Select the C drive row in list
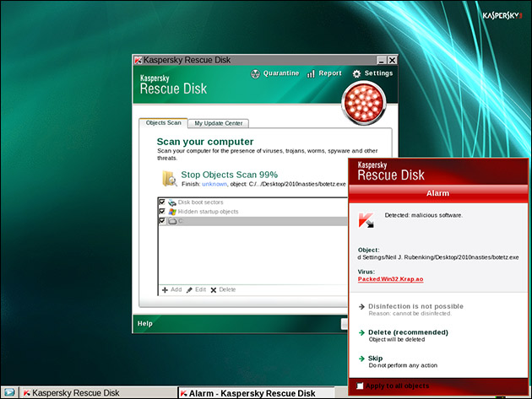Screen dimensions: 532x399 (252, 221)
